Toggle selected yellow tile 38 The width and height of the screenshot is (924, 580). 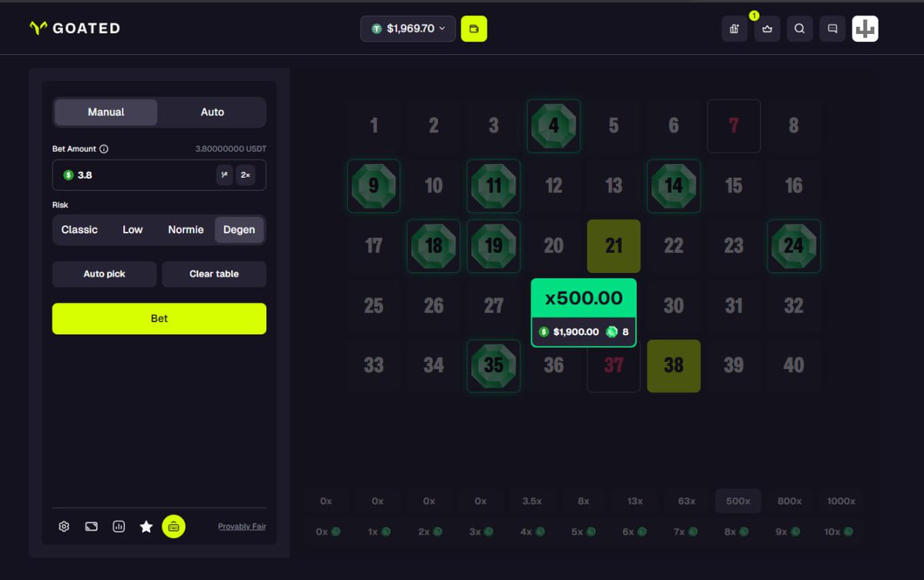674,366
